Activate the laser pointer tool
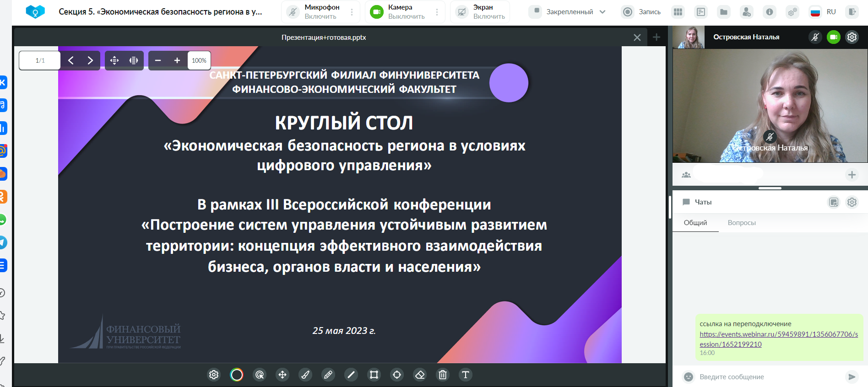 (260, 375)
